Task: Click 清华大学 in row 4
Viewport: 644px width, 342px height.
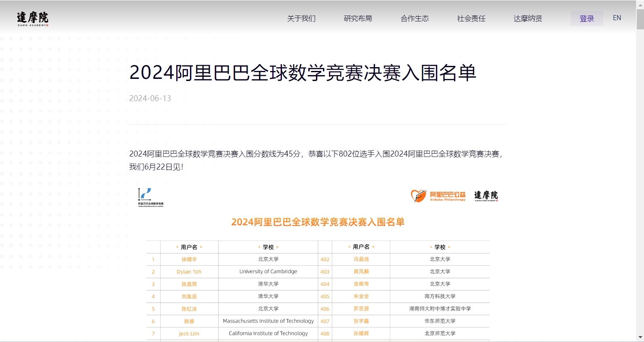Action: click(268, 296)
